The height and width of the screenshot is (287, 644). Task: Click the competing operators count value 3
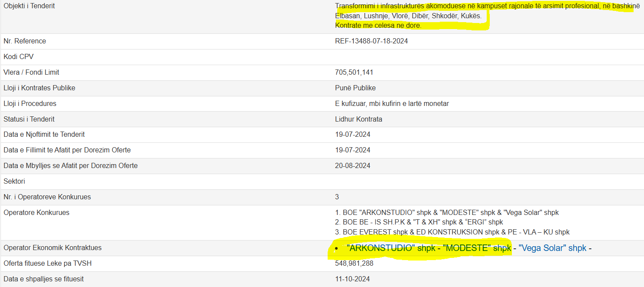(x=337, y=197)
